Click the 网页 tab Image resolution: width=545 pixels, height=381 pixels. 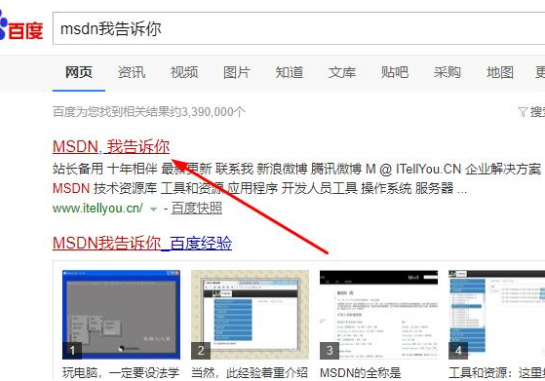(x=79, y=72)
